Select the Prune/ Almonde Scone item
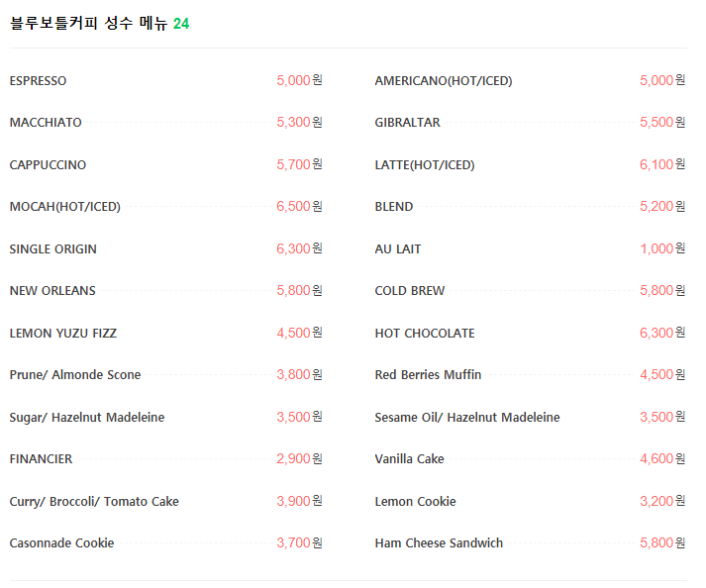Screen dimensions: 706x588 click(x=75, y=375)
